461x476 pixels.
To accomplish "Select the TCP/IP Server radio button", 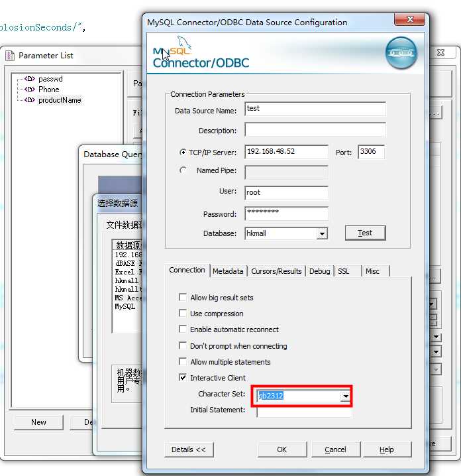I will [x=183, y=152].
